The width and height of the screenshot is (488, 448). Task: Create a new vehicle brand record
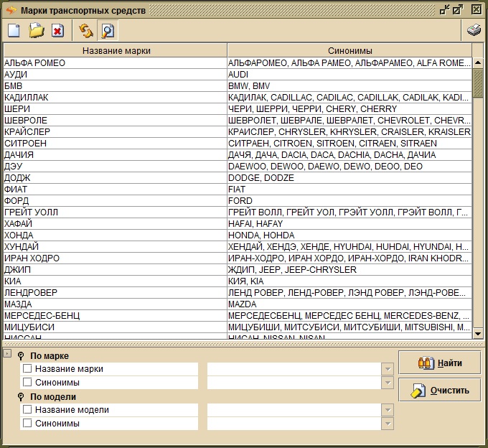14,31
